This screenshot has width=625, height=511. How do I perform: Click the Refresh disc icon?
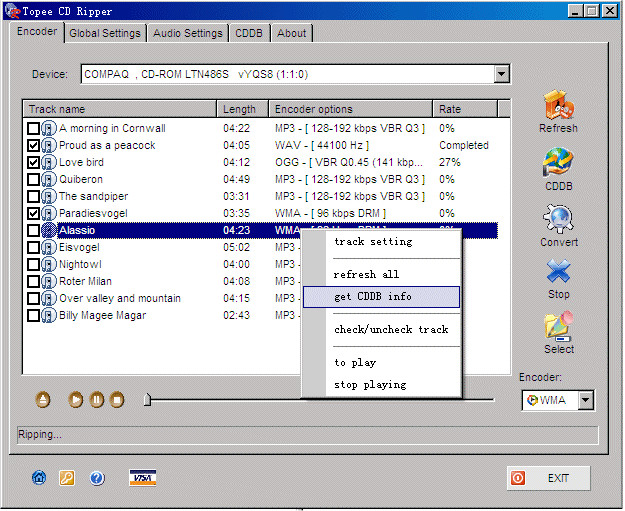(x=558, y=104)
